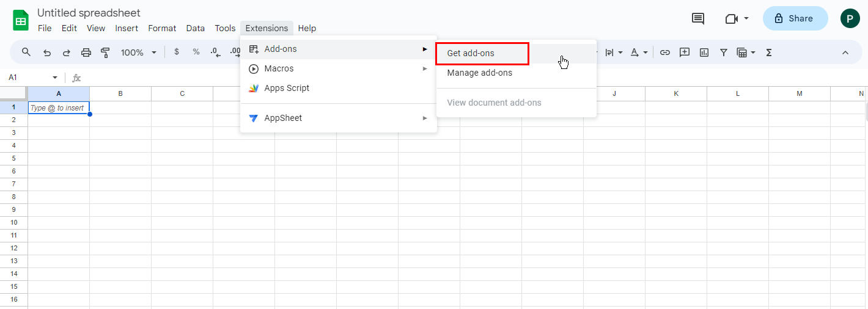Expand the Name box dropdown arrow
868x309 pixels.
tap(55, 78)
